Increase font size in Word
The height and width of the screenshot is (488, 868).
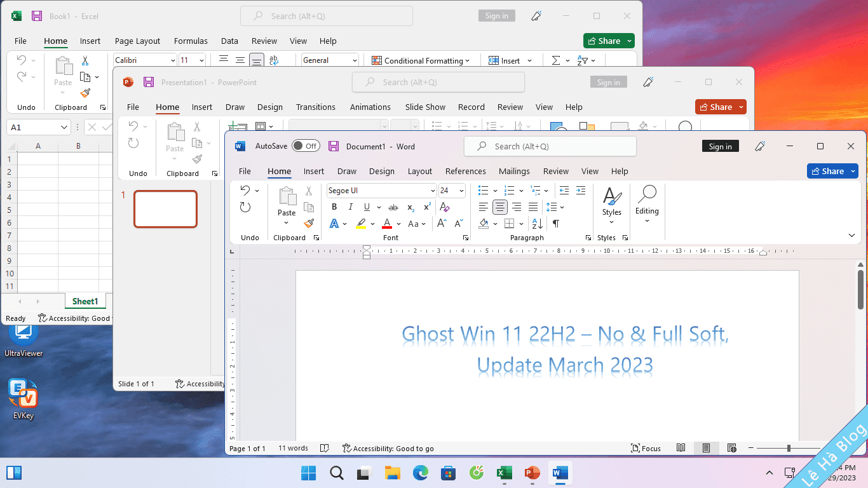(x=442, y=224)
